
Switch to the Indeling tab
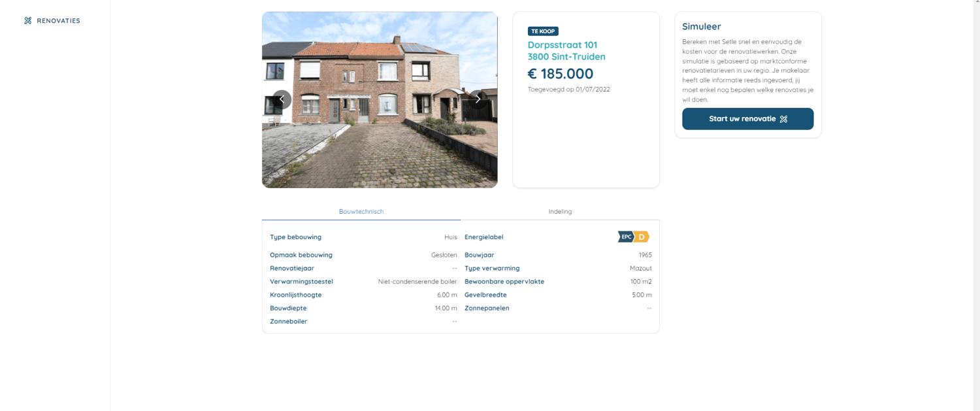coord(560,212)
